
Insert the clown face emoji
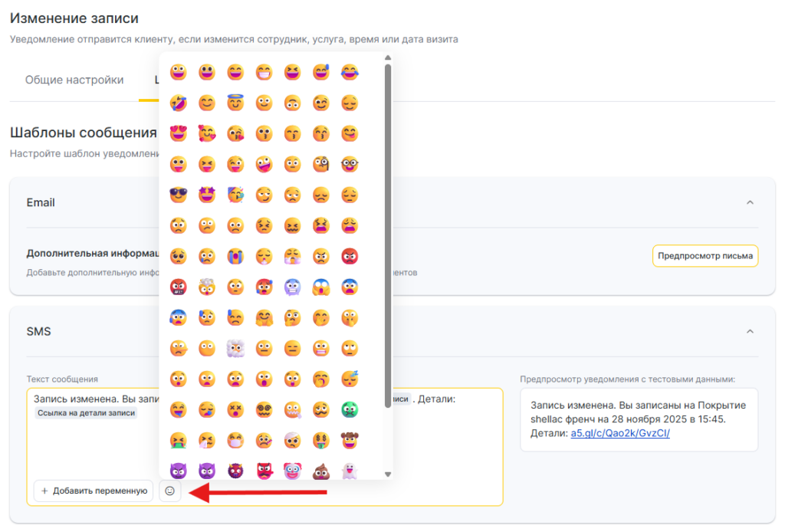(293, 470)
